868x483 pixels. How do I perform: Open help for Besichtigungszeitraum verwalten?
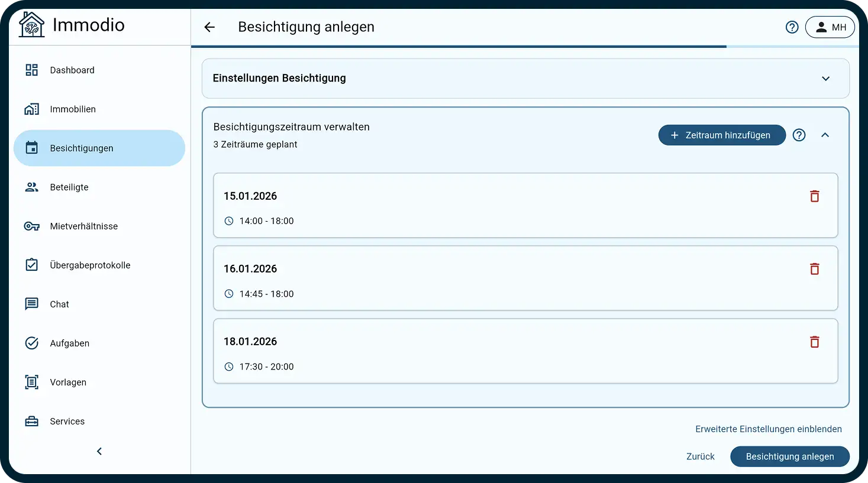click(799, 135)
